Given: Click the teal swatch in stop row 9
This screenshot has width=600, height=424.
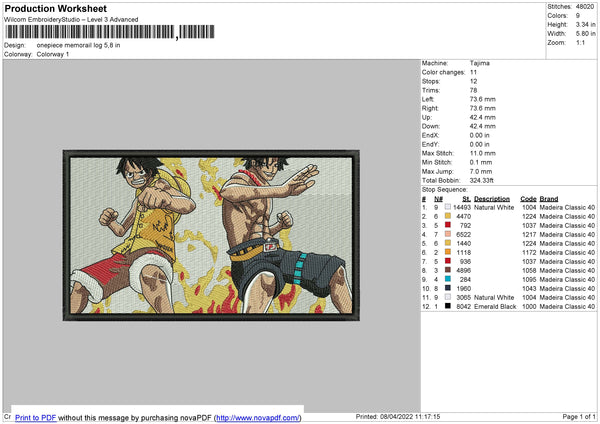Looking at the screenshot, I should click(448, 279).
